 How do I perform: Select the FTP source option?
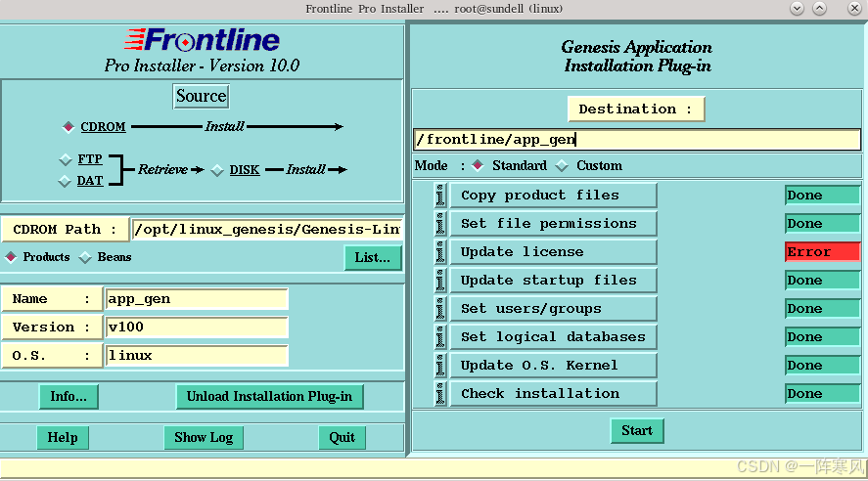click(66, 159)
